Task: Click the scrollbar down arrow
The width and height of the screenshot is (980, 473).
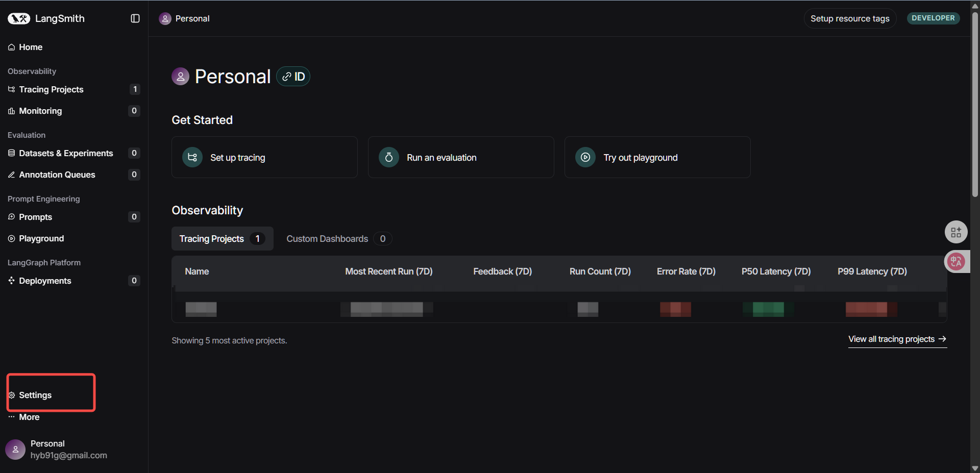Action: [975, 468]
